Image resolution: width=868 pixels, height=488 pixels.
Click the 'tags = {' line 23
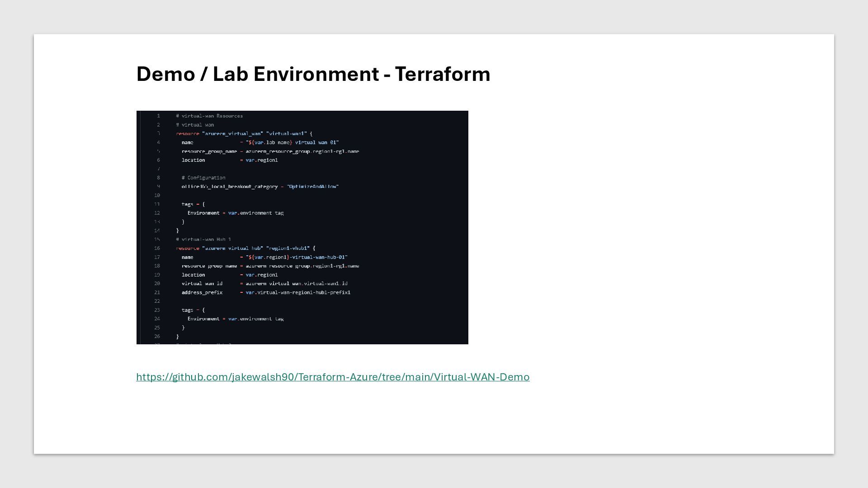pyautogui.click(x=193, y=310)
